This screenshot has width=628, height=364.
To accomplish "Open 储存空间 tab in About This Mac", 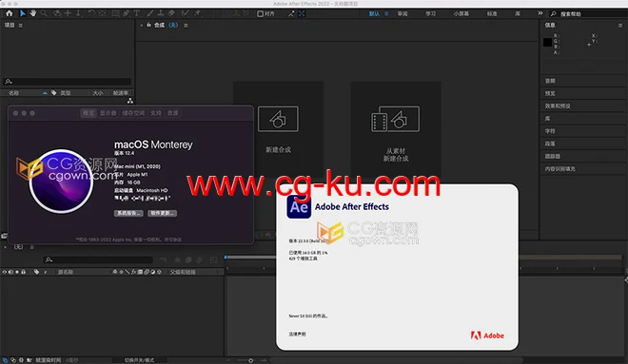I will 133,113.
